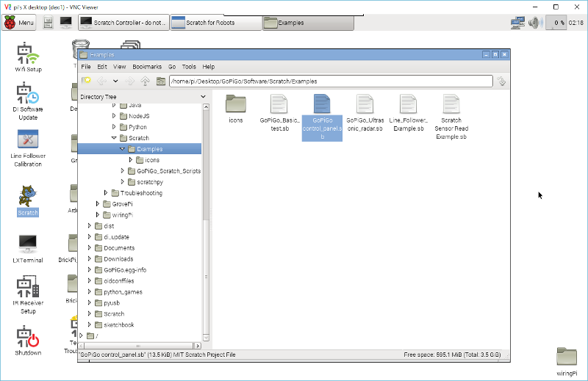The image size is (588, 381).
Task: Launch the file manager from the panel
Action: (x=48, y=23)
